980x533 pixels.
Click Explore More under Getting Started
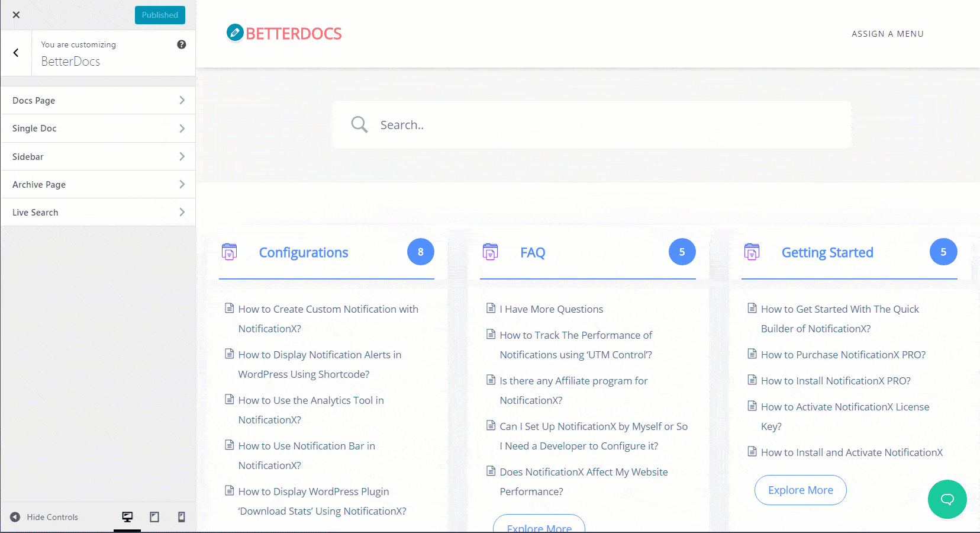click(800, 490)
